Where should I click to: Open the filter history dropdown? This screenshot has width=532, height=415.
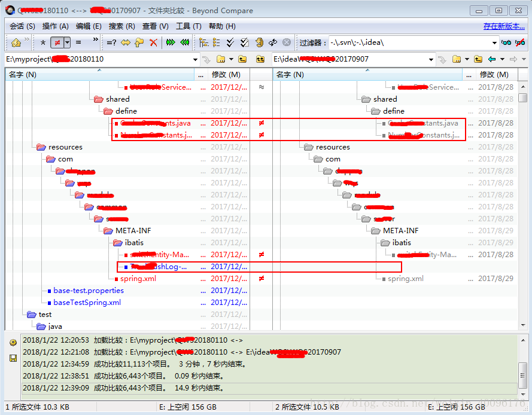[494, 42]
